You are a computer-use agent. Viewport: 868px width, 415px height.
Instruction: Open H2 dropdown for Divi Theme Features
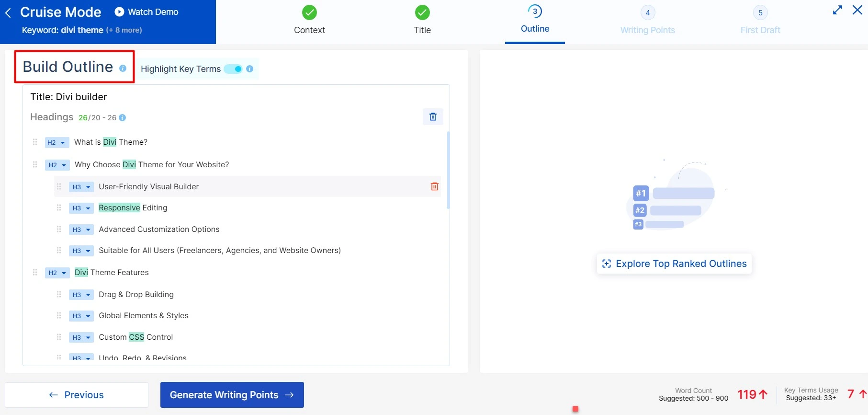pyautogui.click(x=57, y=273)
